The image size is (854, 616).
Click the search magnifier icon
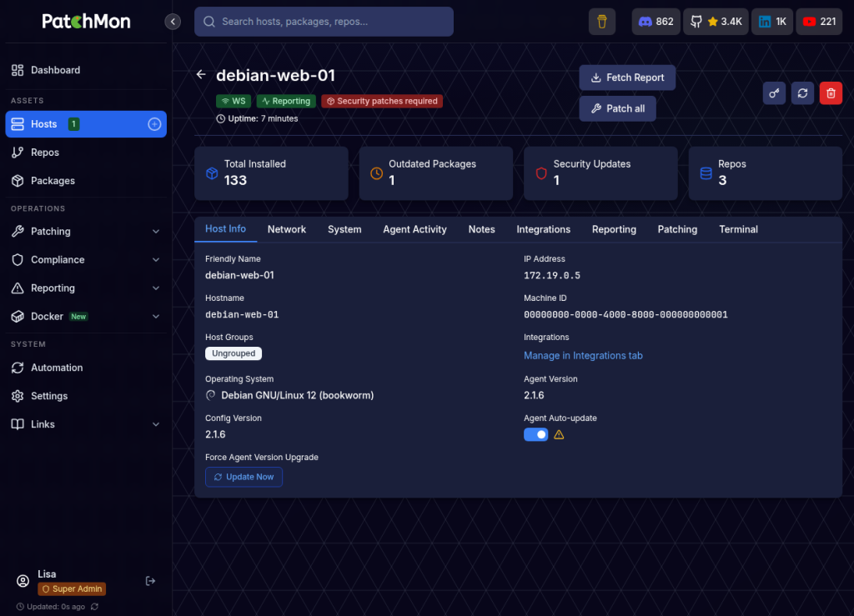pos(209,22)
